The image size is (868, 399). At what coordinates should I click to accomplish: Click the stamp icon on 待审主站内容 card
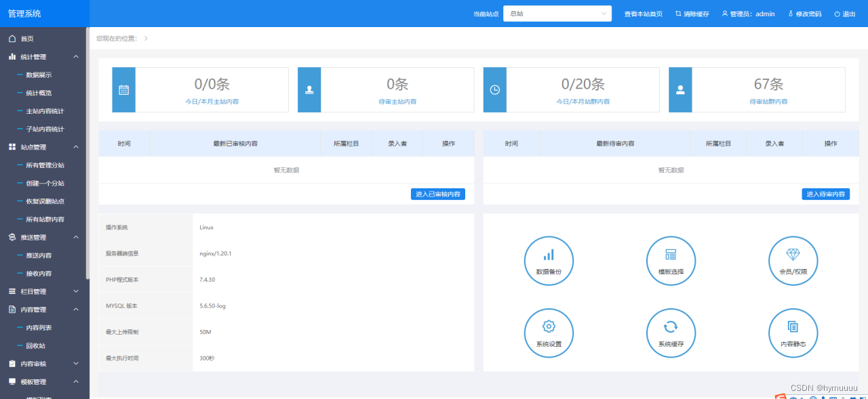309,89
